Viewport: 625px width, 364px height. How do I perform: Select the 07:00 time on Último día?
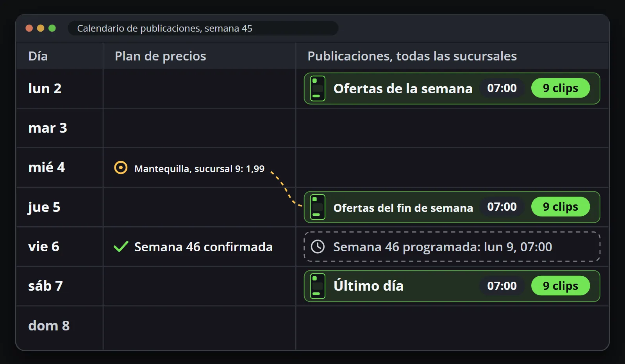(x=502, y=286)
